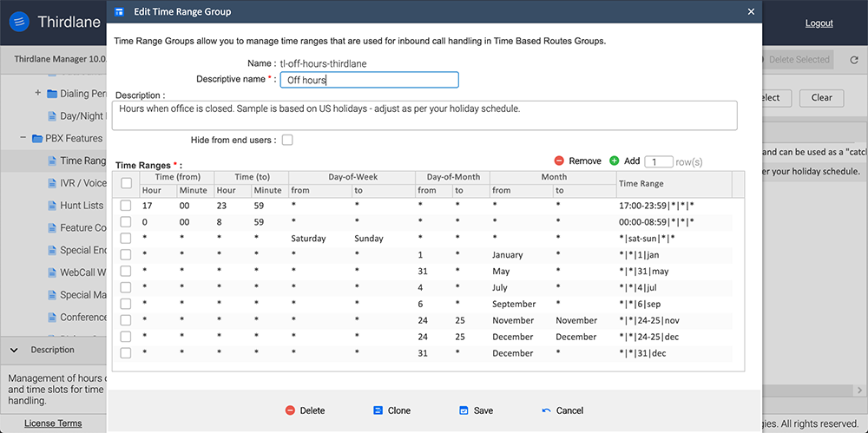Click the Conference document icon in tree
This screenshot has height=433, width=868.
52,318
